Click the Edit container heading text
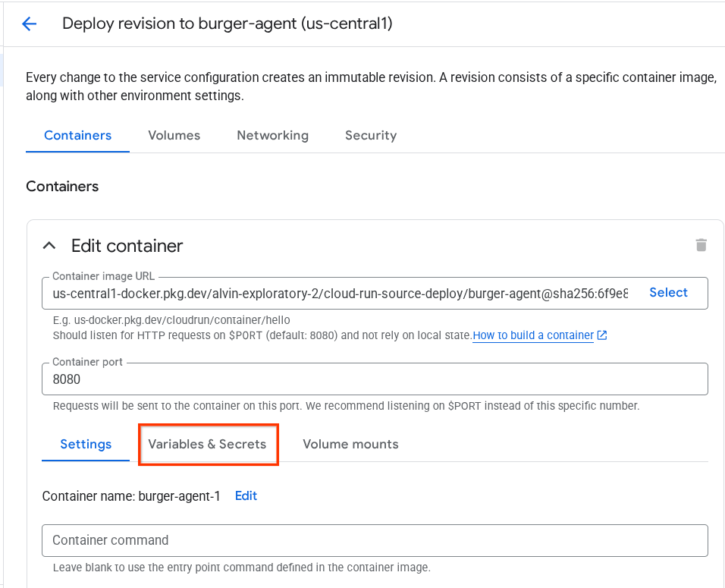Screen dimensions: 725x588 (127, 246)
